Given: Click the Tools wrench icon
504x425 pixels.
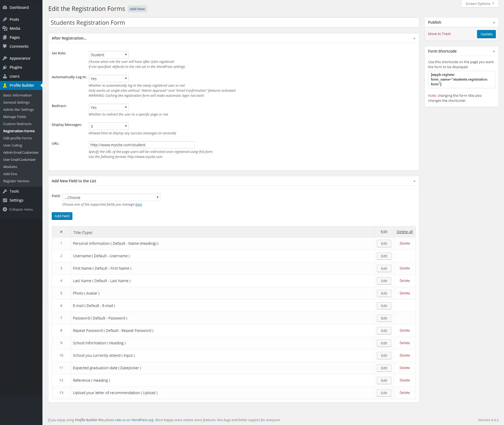Looking at the screenshot, I should [5, 191].
